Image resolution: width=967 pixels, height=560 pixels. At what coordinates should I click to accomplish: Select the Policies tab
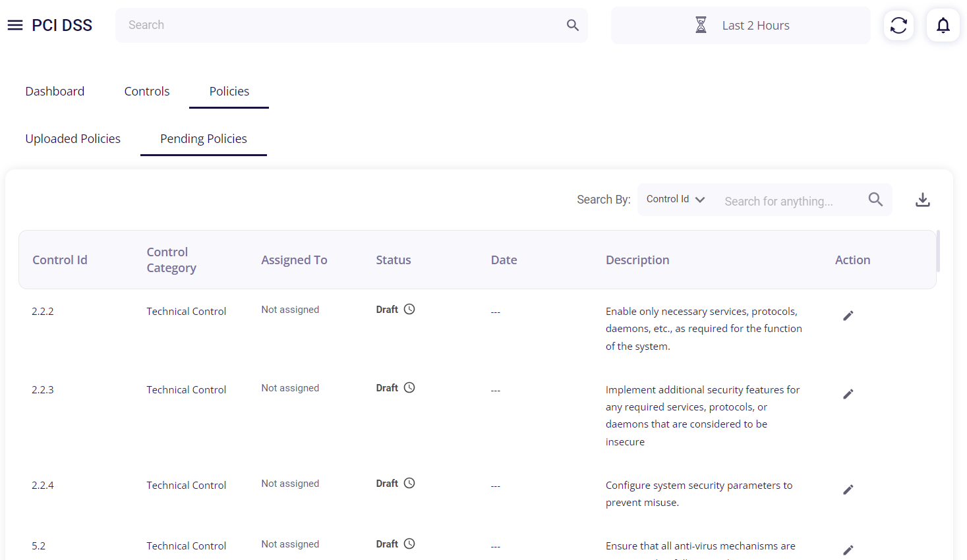click(229, 92)
